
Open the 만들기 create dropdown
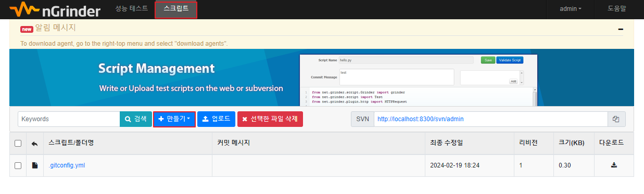174,119
